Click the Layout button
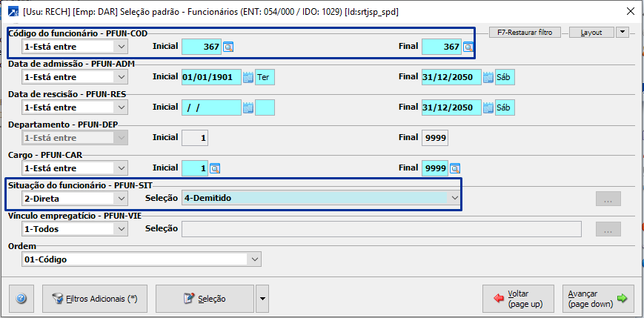Screen dimensions: 644x318 pyautogui.click(x=591, y=33)
